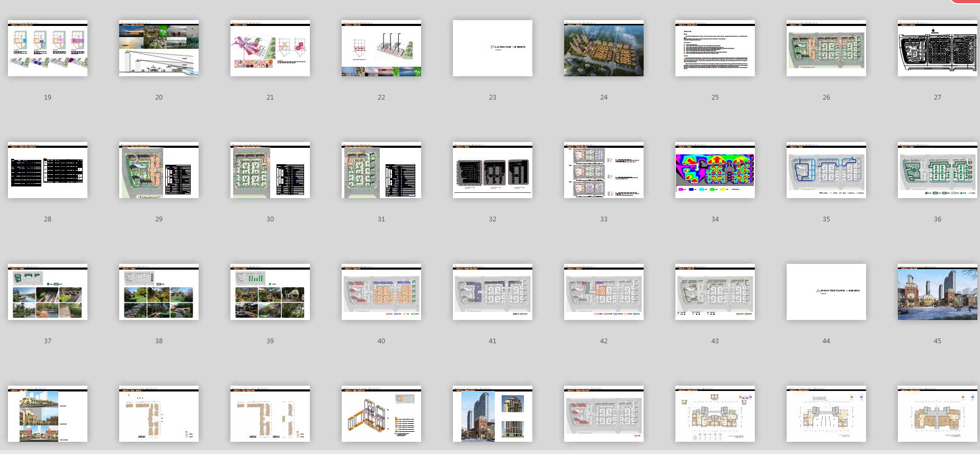Select page 29 thumbnail

159,170
